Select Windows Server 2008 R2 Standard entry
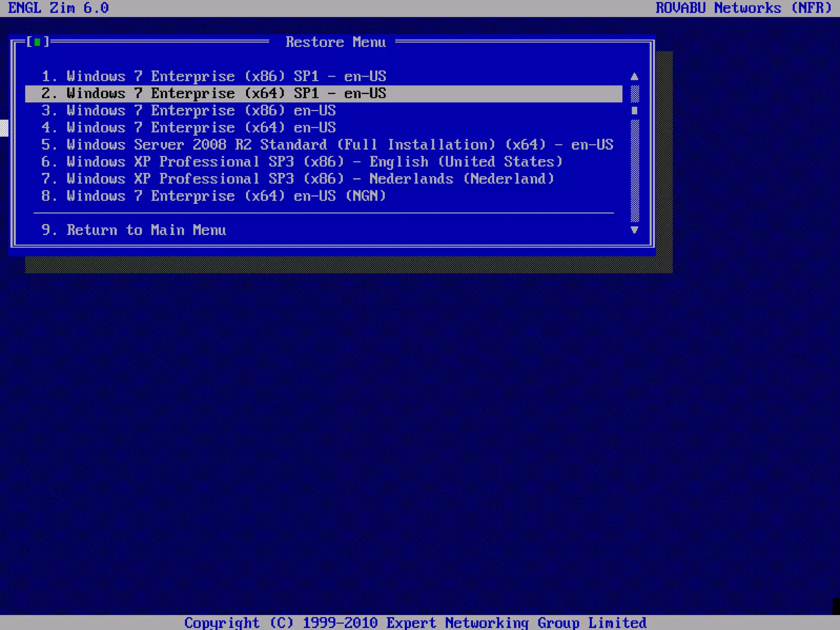Screen dimensions: 840x630 (x=327, y=145)
